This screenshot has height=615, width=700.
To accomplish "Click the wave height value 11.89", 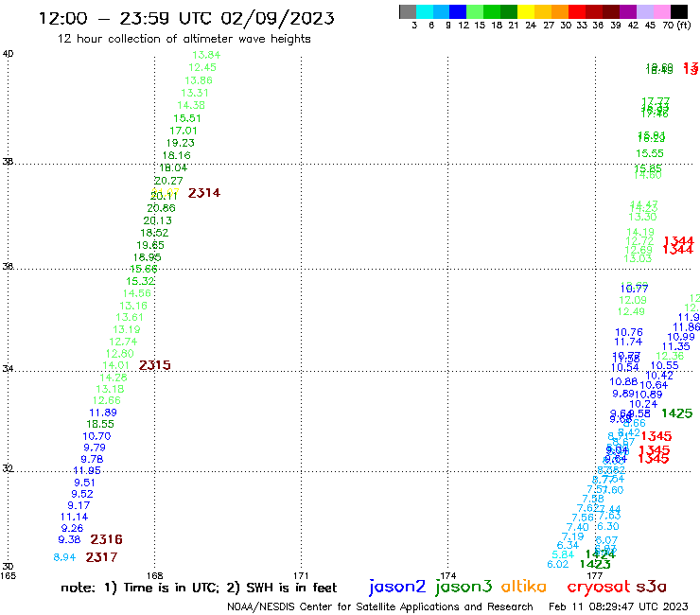I will tap(103, 413).
